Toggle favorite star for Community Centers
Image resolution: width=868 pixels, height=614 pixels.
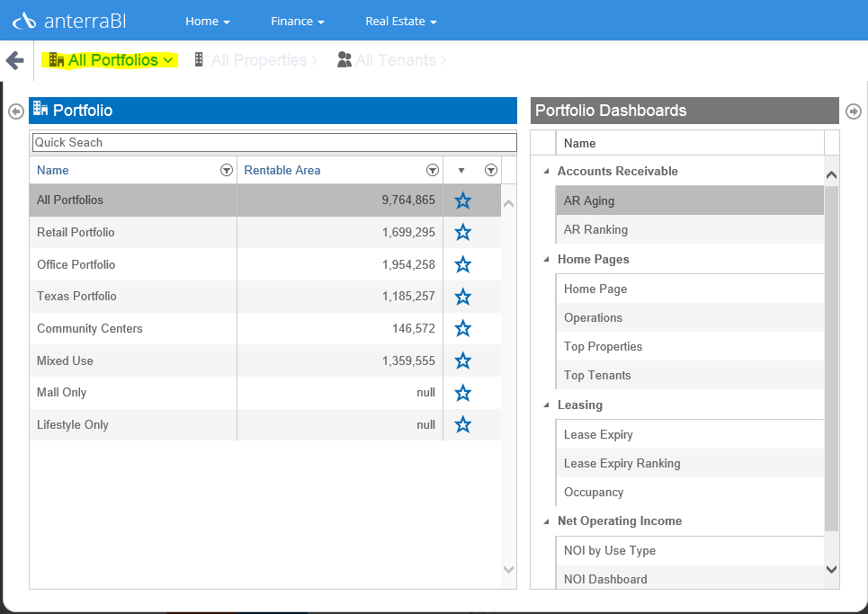coord(463,328)
